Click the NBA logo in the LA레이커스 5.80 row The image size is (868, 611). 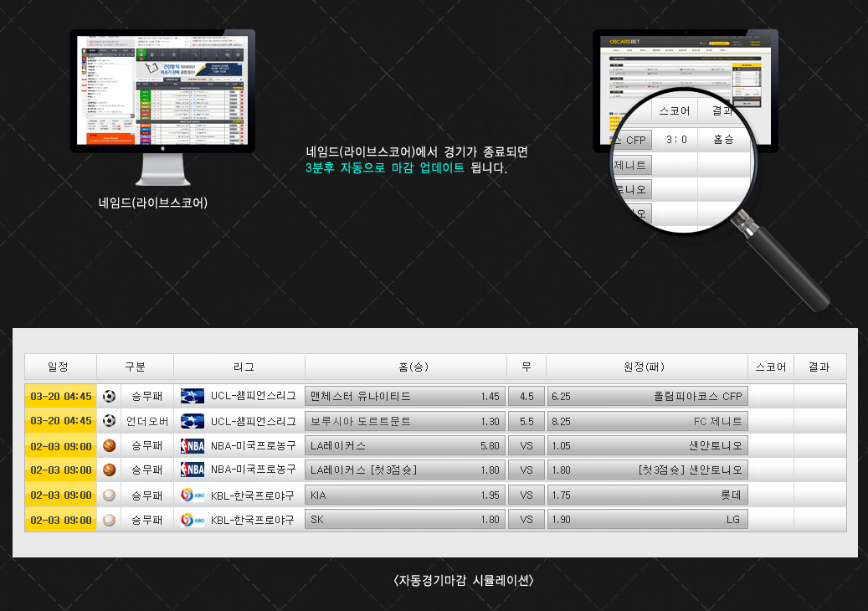click(x=192, y=445)
